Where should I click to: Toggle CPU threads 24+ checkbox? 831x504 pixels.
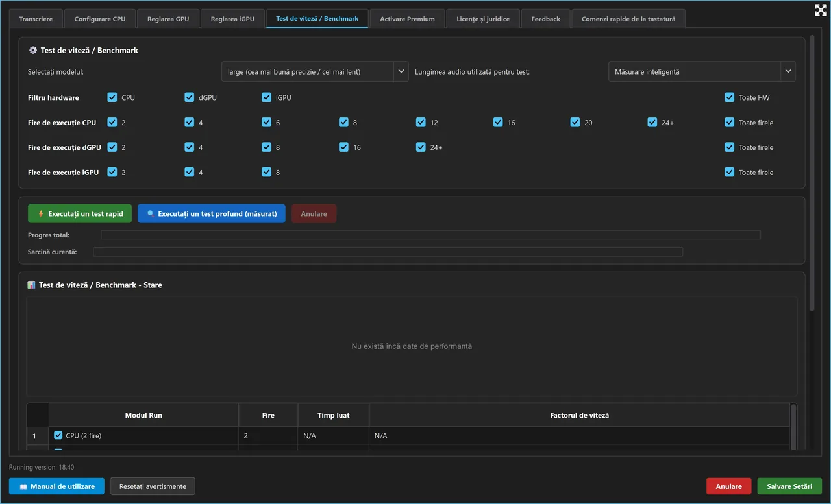[x=652, y=122]
